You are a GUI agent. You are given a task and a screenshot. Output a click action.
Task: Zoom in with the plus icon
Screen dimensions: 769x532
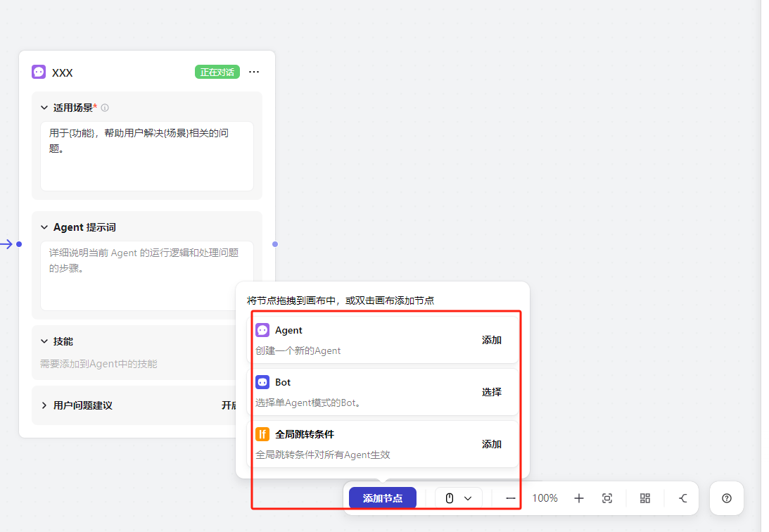click(x=579, y=498)
